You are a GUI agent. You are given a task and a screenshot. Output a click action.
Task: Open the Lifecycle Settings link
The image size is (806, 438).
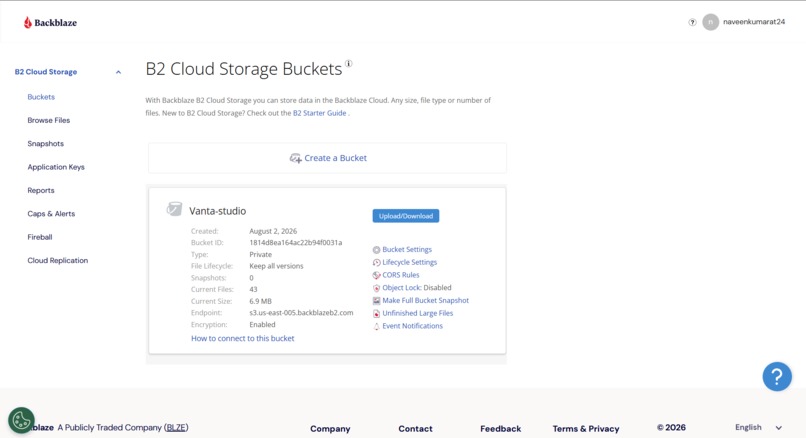pyautogui.click(x=410, y=262)
